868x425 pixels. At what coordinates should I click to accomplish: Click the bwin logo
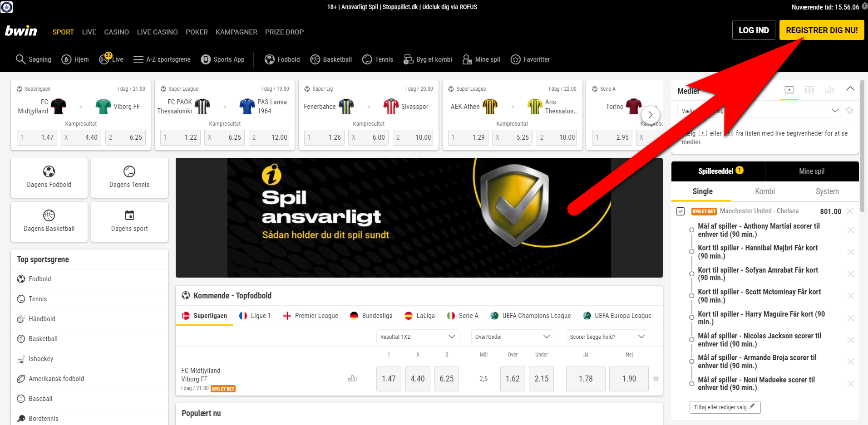point(21,31)
